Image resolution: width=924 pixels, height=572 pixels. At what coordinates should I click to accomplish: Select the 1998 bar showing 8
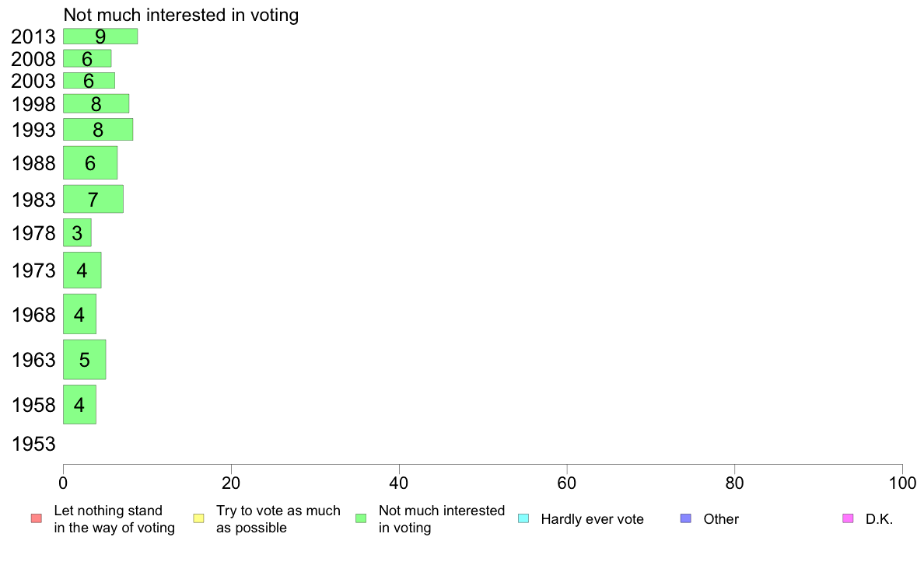(96, 103)
